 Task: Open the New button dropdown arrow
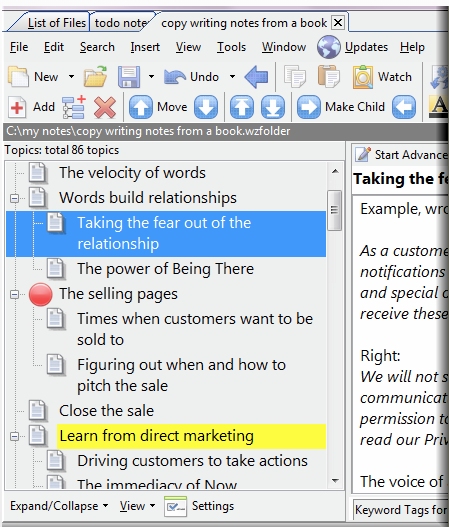pyautogui.click(x=71, y=77)
